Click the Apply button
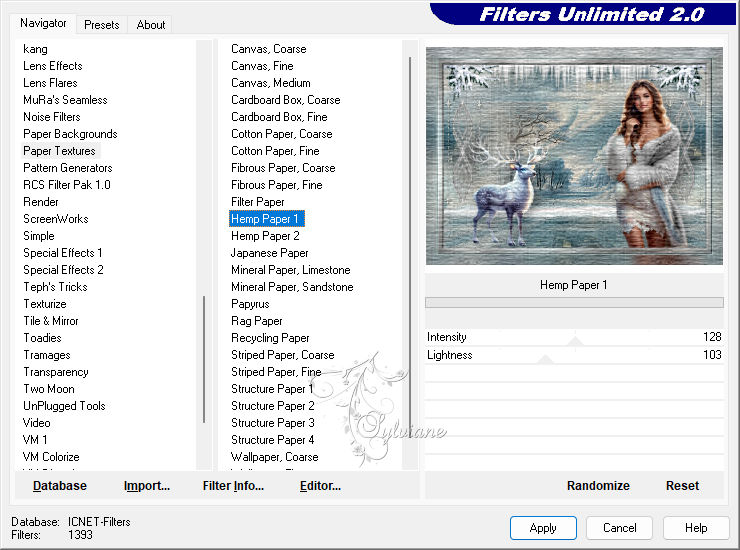The width and height of the screenshot is (740, 550). tap(543, 528)
